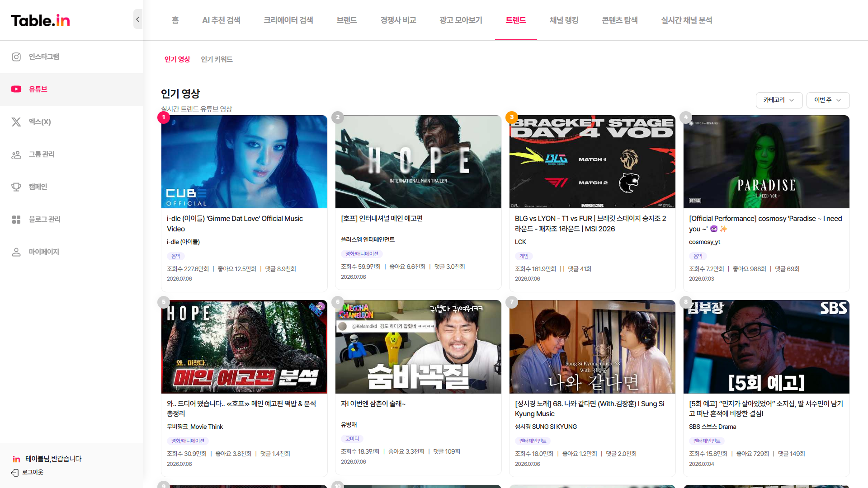Viewport: 868px width, 488px height.
Task: Go to 홈 tab
Action: (x=175, y=20)
